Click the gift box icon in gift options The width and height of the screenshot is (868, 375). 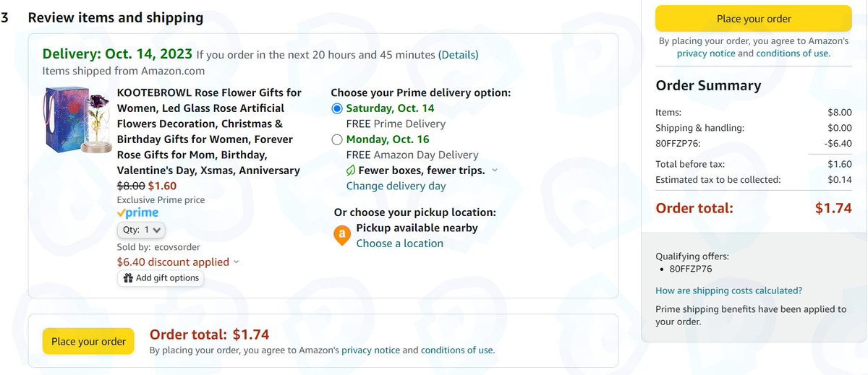[128, 278]
